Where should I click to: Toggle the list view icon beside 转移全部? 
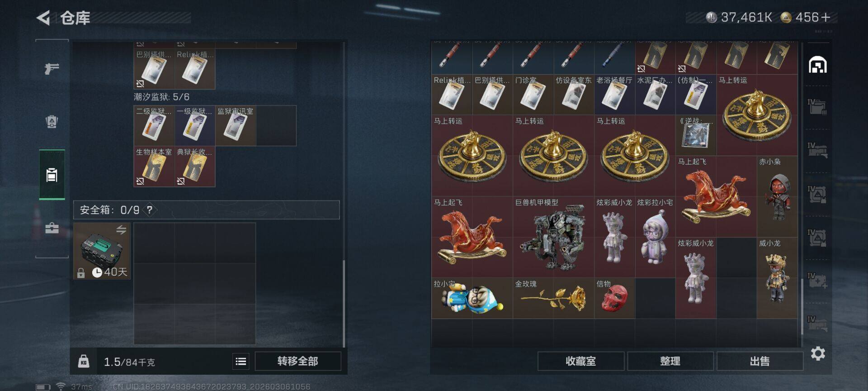tap(241, 361)
